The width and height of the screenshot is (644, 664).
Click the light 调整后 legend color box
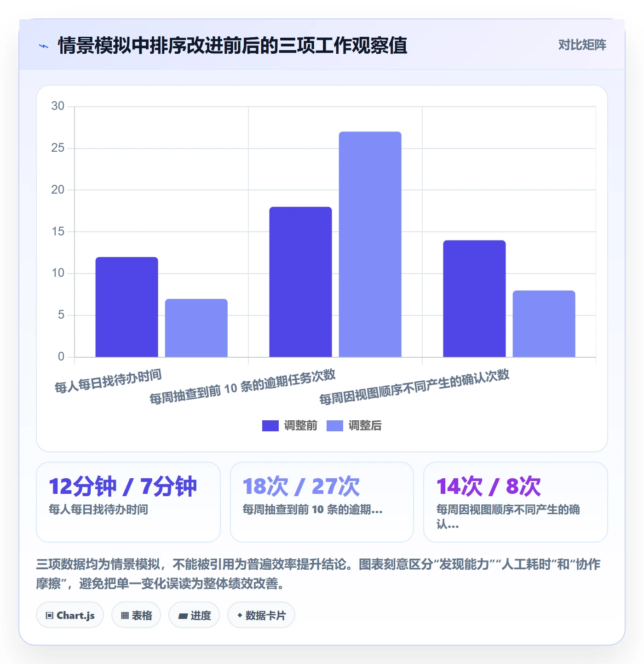coord(335,426)
